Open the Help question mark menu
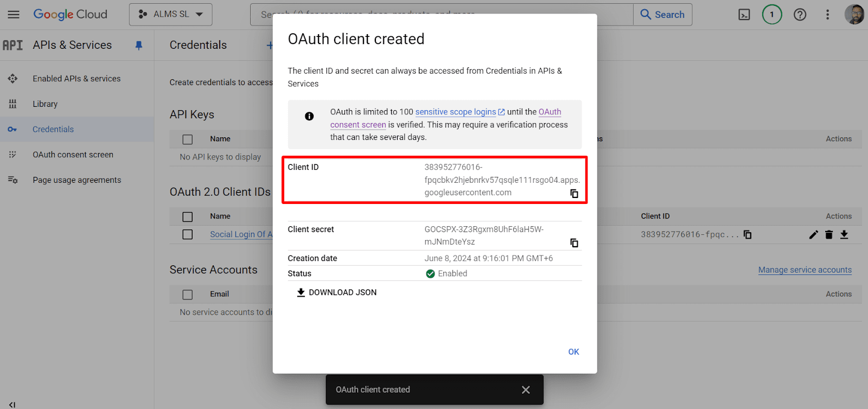 (800, 15)
